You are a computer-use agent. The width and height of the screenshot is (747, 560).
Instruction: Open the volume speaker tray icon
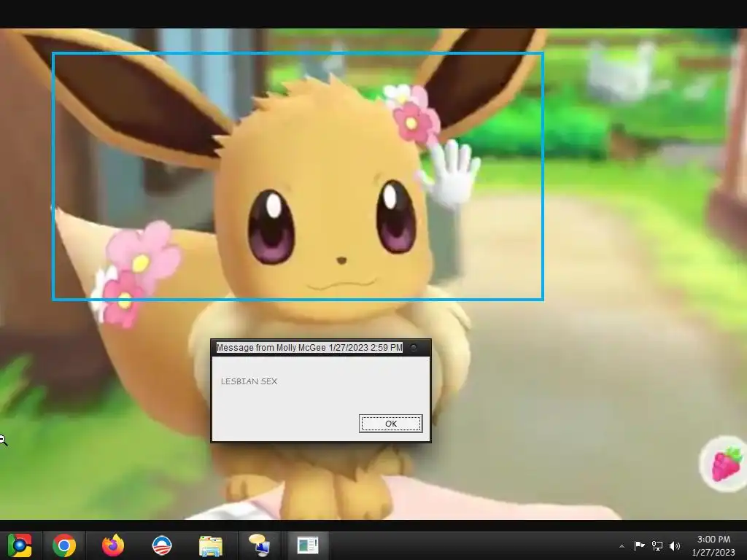[675, 545]
